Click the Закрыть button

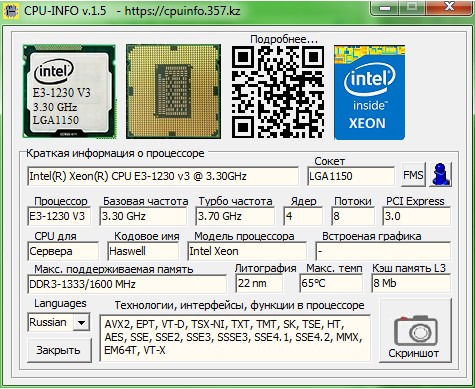(x=59, y=350)
